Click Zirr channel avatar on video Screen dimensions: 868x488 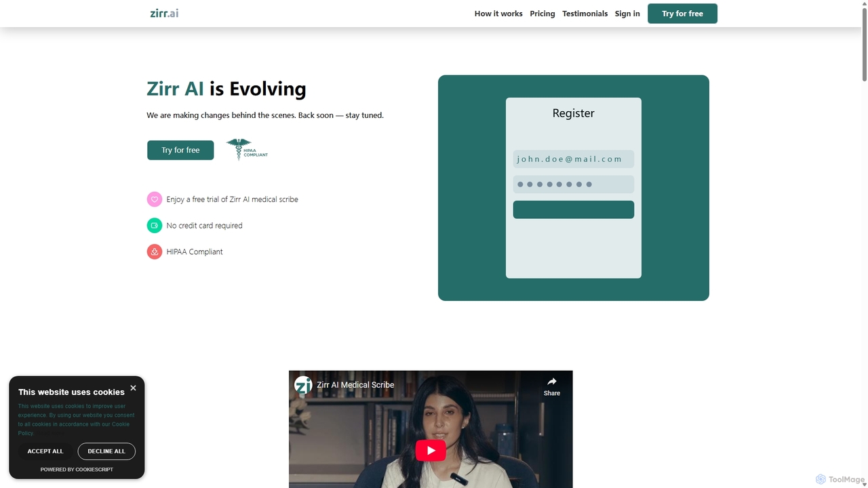pyautogui.click(x=303, y=385)
